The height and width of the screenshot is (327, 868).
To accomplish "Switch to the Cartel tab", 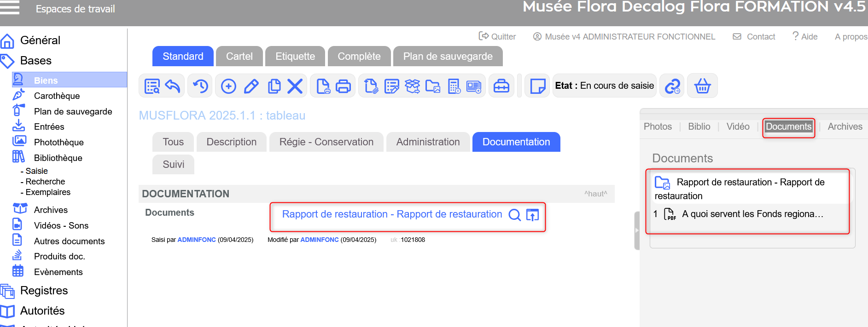I will point(239,56).
